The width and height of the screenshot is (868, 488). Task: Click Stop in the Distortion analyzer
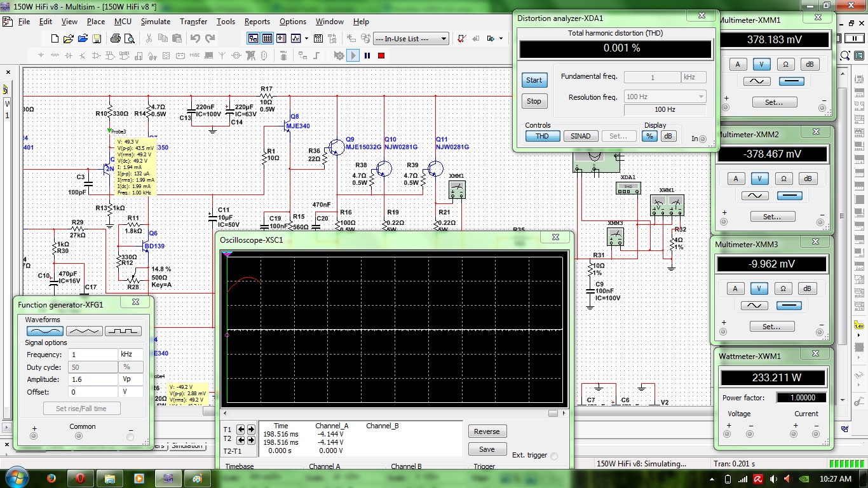coord(534,101)
